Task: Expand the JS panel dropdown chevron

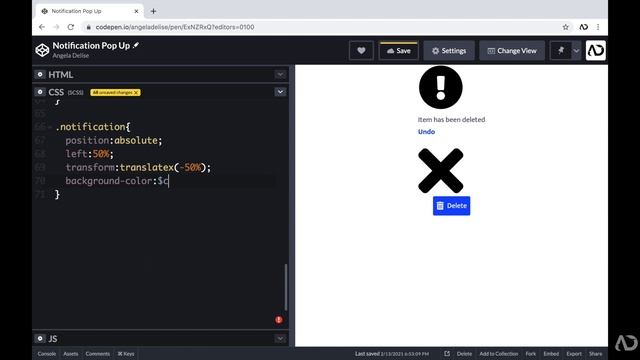Action: (x=280, y=338)
